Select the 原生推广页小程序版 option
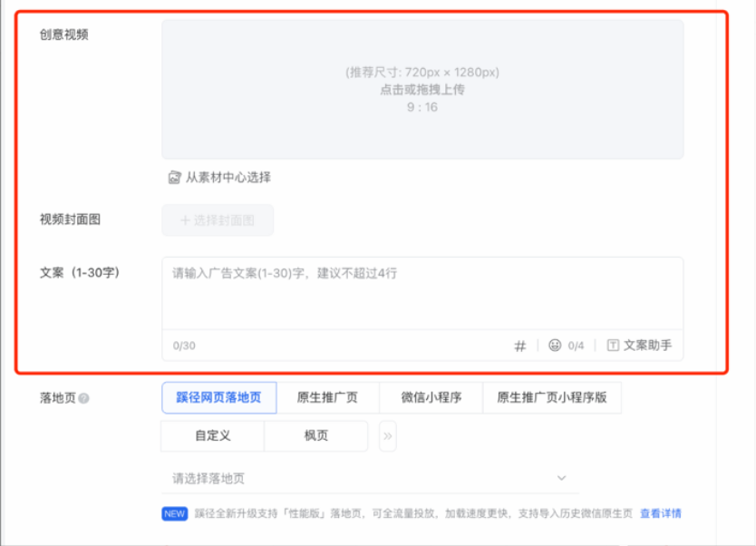 (552, 397)
